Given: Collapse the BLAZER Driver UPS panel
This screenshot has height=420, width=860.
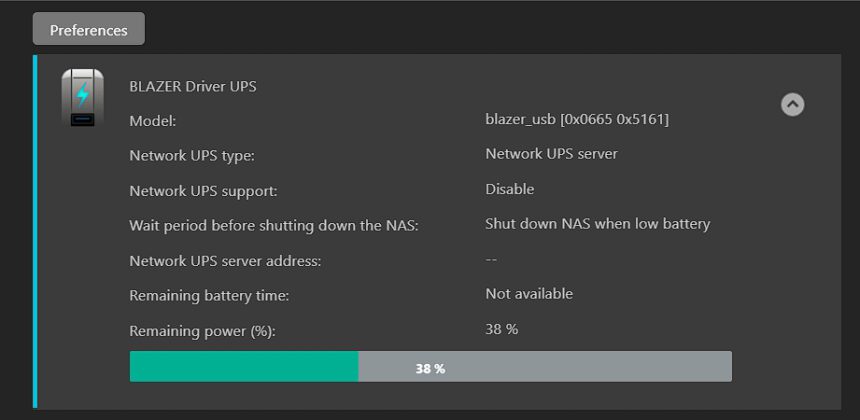Looking at the screenshot, I should [x=792, y=104].
